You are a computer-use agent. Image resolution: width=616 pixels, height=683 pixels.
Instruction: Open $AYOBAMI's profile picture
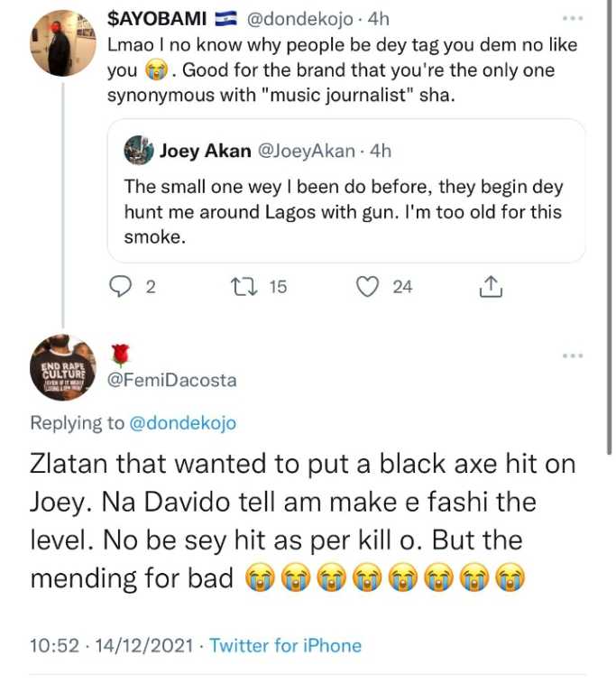(x=63, y=43)
